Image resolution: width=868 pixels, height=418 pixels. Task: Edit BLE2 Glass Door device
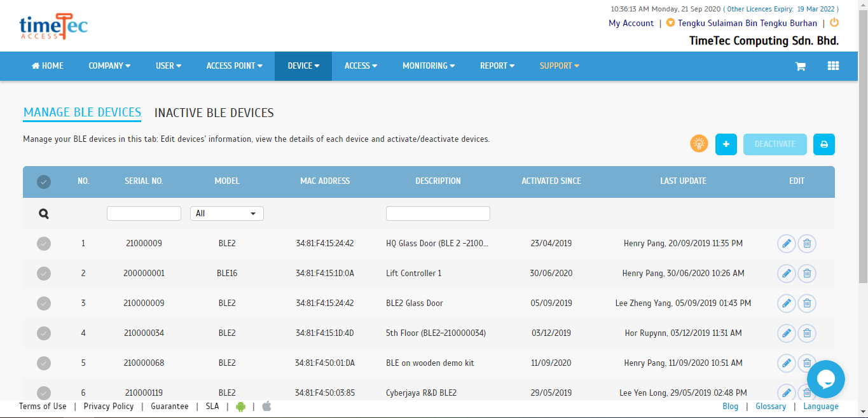tap(787, 303)
